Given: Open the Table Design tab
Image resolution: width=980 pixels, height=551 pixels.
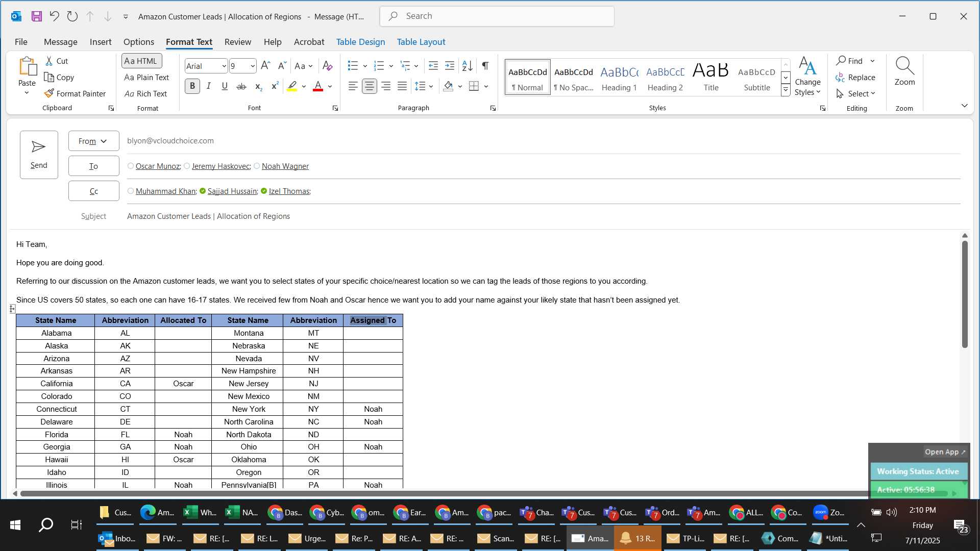Looking at the screenshot, I should point(360,42).
